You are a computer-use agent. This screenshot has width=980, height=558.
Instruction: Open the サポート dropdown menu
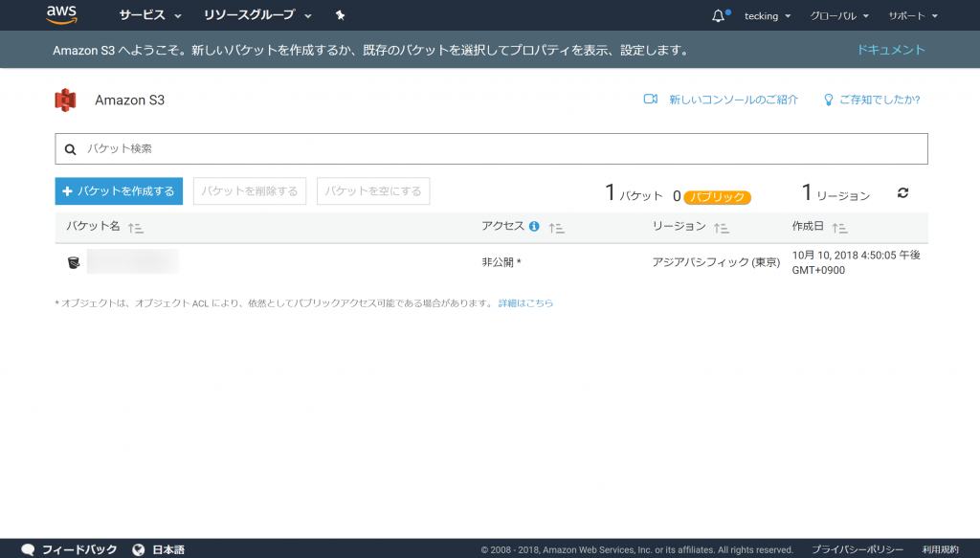(913, 15)
